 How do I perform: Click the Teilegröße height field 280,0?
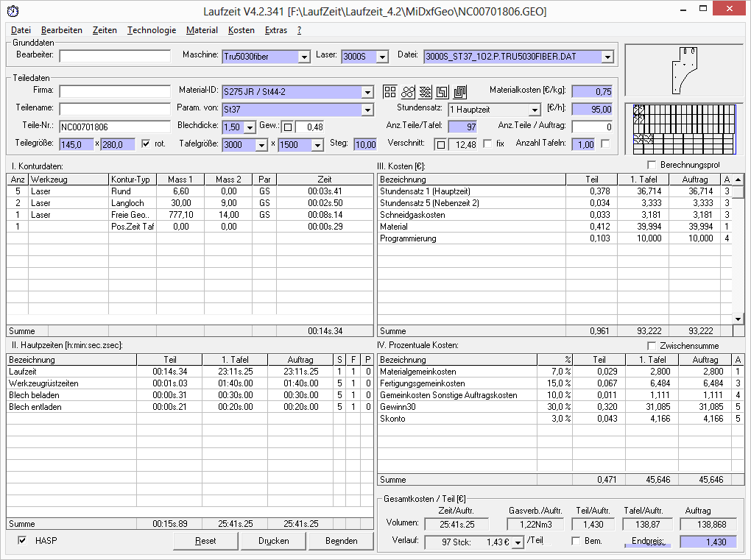(x=118, y=144)
